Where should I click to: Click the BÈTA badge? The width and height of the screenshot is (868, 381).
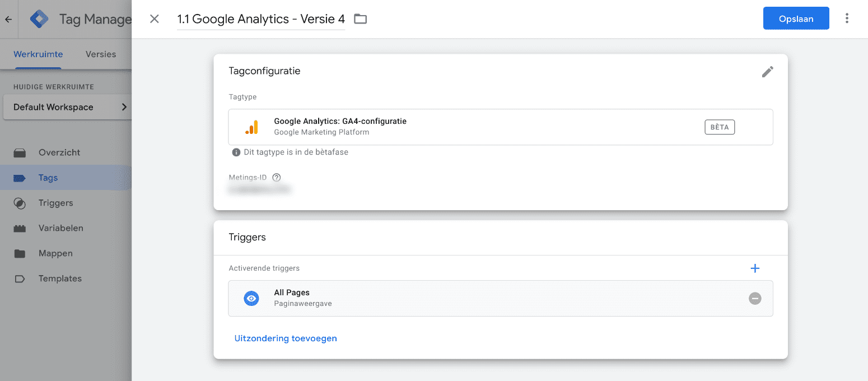(720, 127)
